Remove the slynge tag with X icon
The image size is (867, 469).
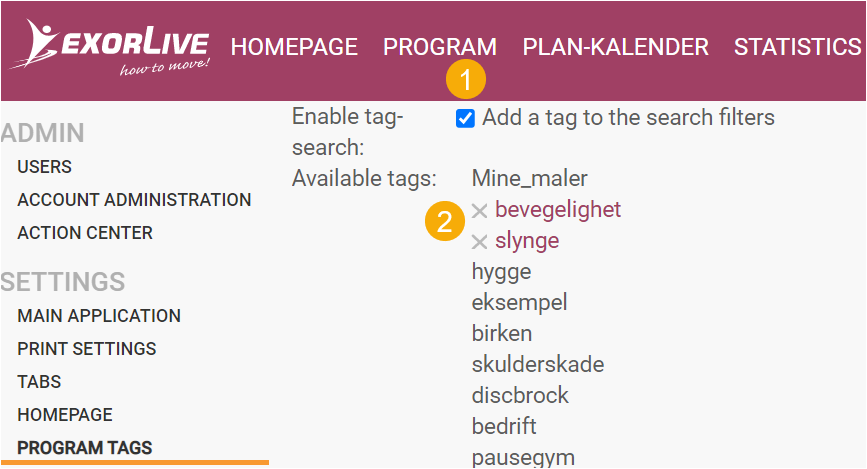479,242
